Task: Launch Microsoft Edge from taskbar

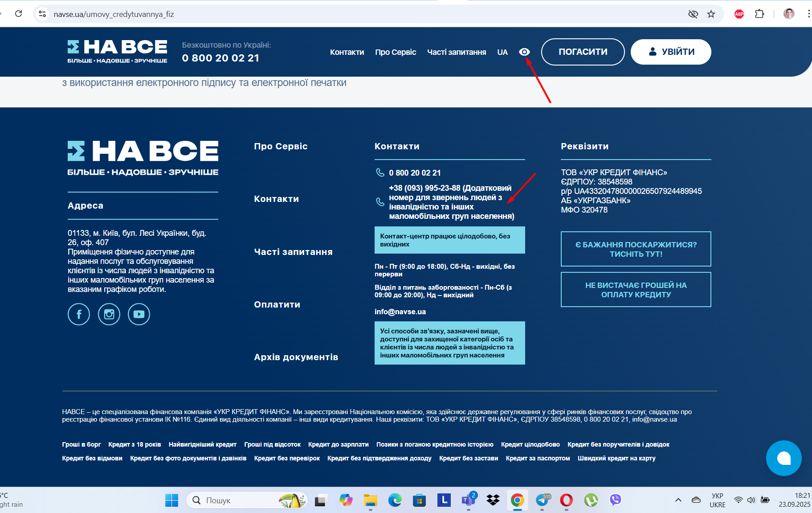Action: 395,500
